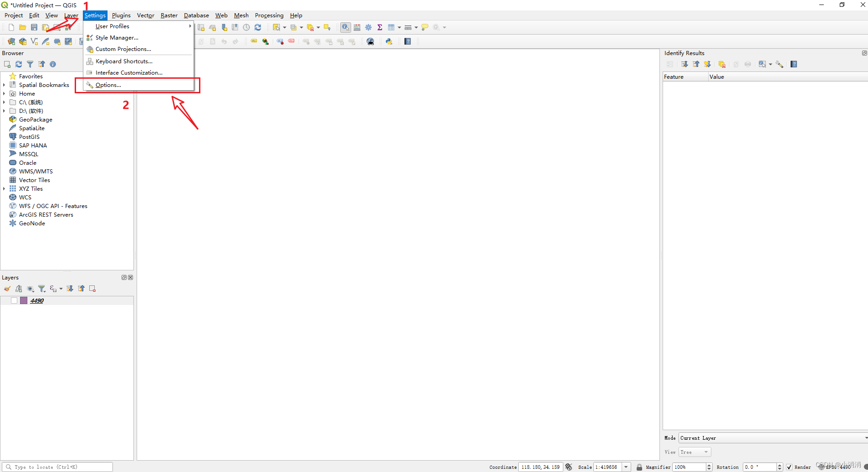Choose Interface Customization... menu entry
The image size is (868, 472).
[139, 73]
